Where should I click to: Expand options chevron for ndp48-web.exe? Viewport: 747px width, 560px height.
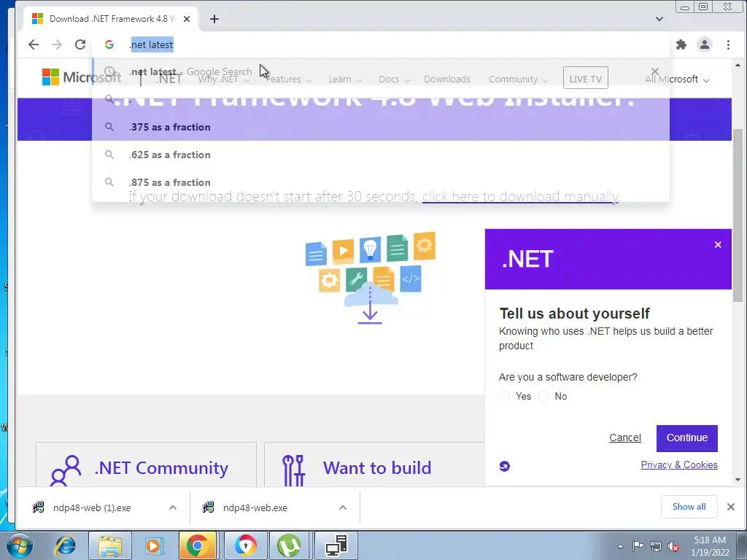point(343,507)
